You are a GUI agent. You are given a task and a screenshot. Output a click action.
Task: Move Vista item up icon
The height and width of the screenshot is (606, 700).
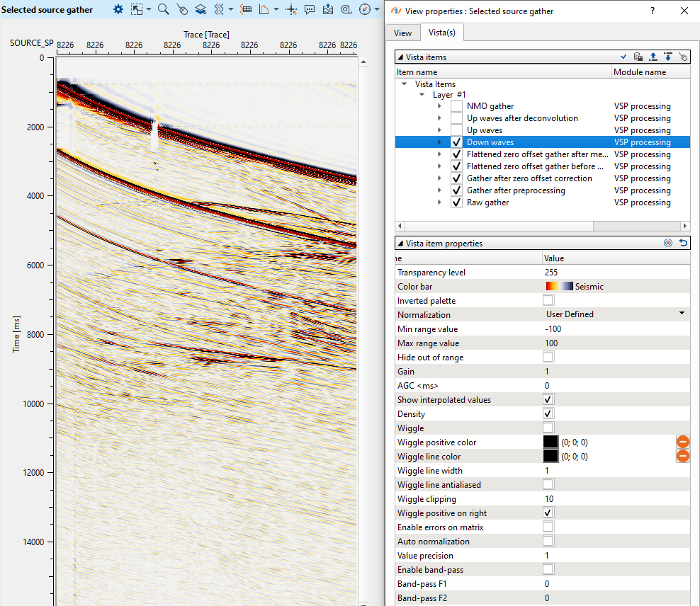653,57
